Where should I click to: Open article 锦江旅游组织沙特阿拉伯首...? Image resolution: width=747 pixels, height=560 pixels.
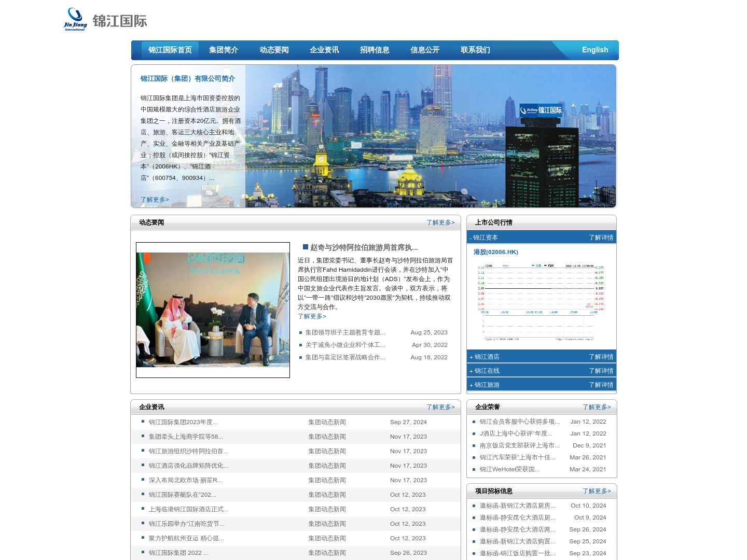(188, 451)
